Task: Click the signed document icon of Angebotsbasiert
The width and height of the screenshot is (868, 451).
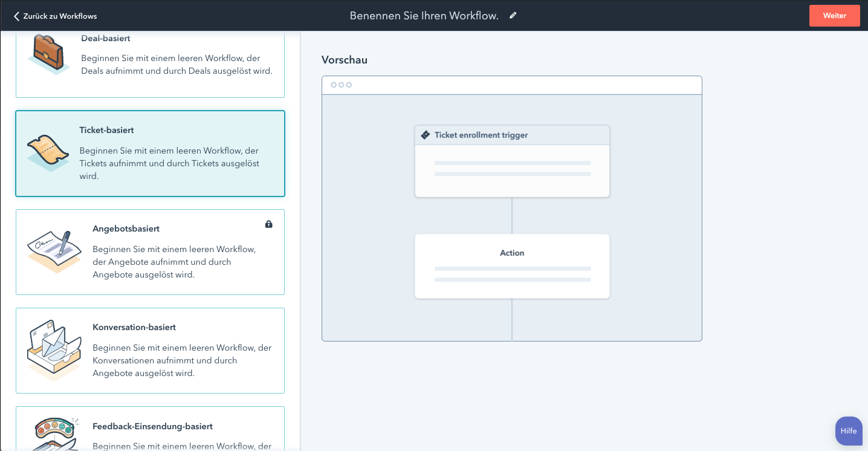Action: pyautogui.click(x=54, y=251)
